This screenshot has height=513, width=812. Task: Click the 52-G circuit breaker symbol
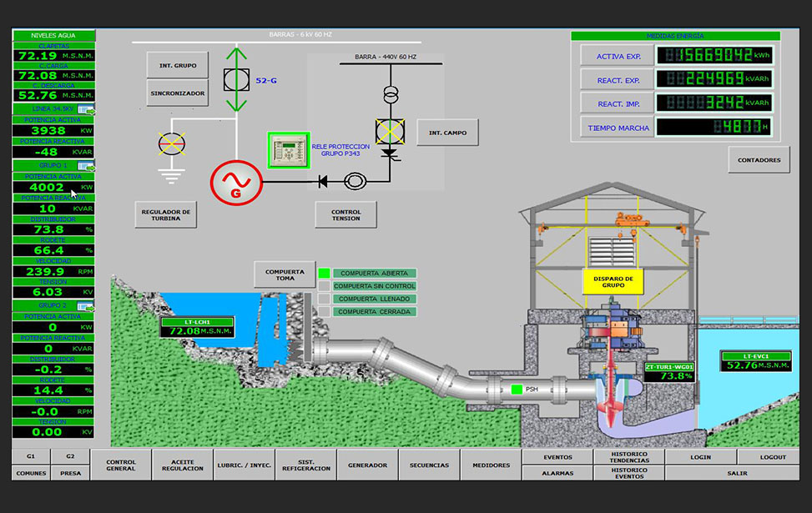(x=236, y=81)
